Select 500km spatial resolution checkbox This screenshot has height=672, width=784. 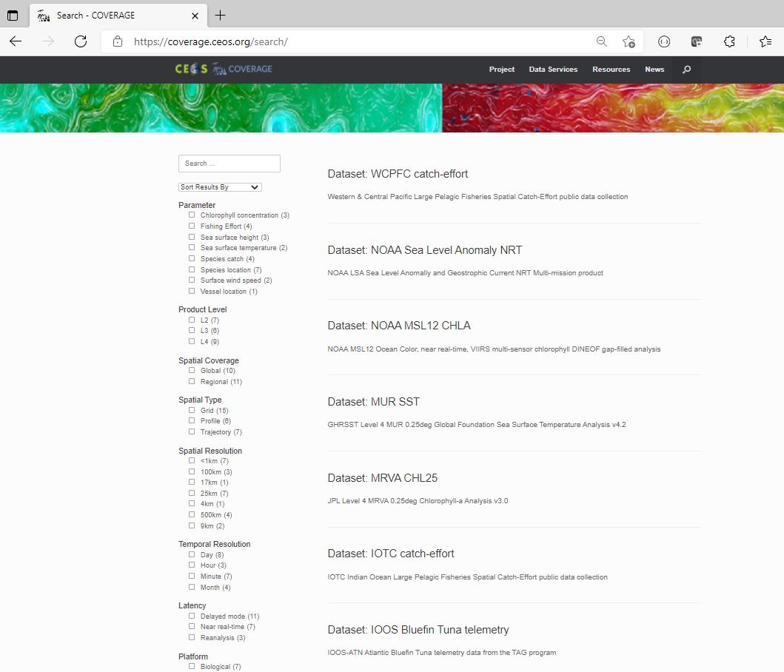192,514
